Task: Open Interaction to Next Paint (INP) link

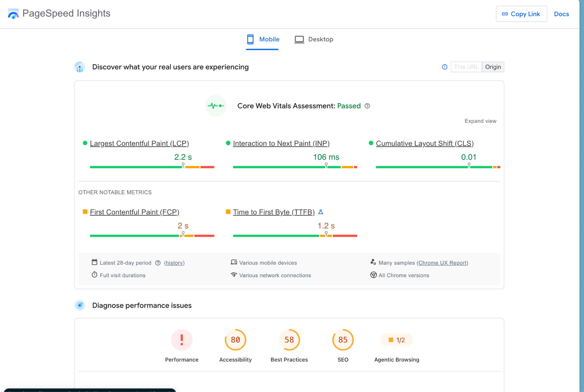Action: pos(281,143)
